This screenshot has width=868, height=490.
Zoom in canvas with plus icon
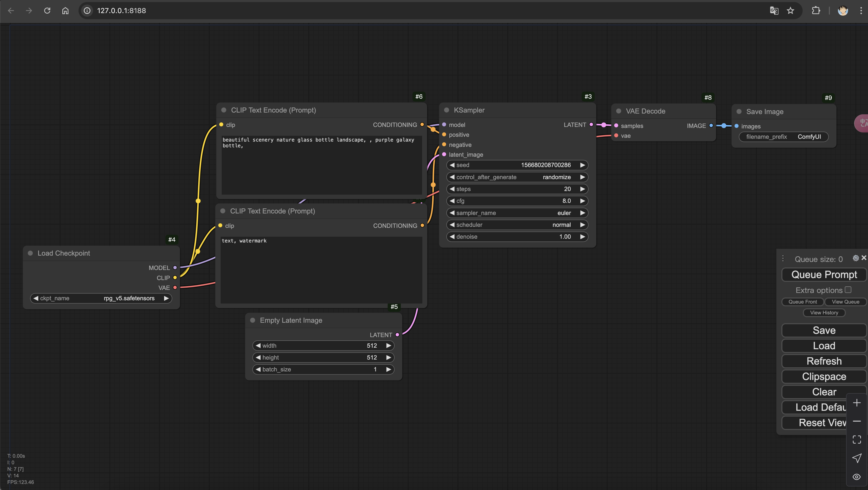coord(857,403)
